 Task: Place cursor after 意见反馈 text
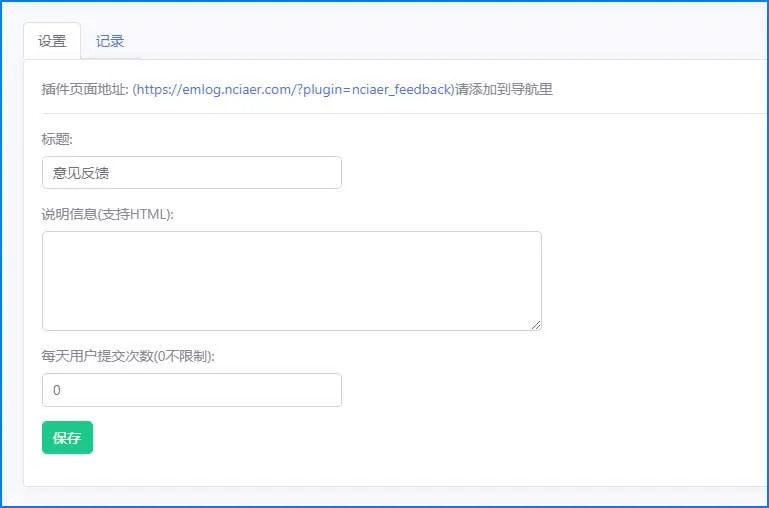pos(110,173)
